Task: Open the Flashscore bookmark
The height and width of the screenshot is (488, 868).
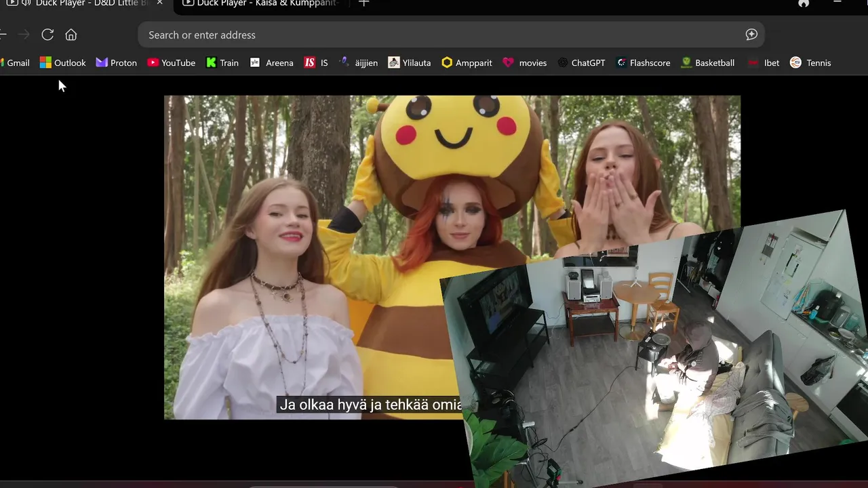Action: 643,62
